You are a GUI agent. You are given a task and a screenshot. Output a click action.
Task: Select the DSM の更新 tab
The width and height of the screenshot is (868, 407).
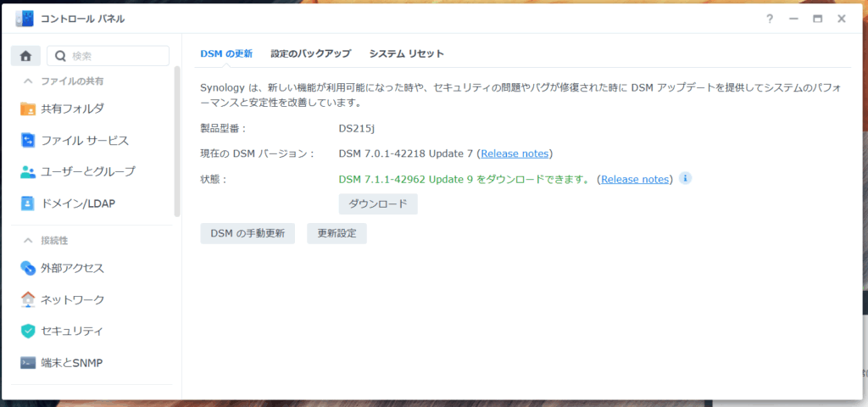(225, 53)
